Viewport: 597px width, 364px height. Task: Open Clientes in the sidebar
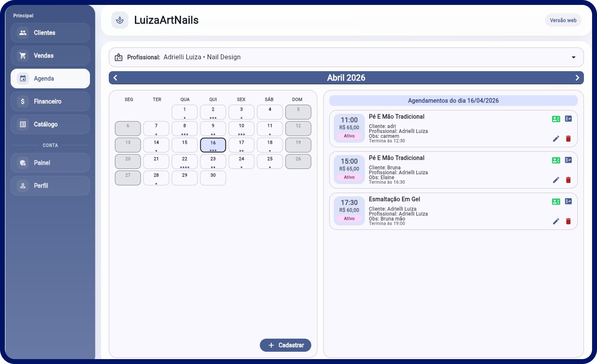[50, 33]
